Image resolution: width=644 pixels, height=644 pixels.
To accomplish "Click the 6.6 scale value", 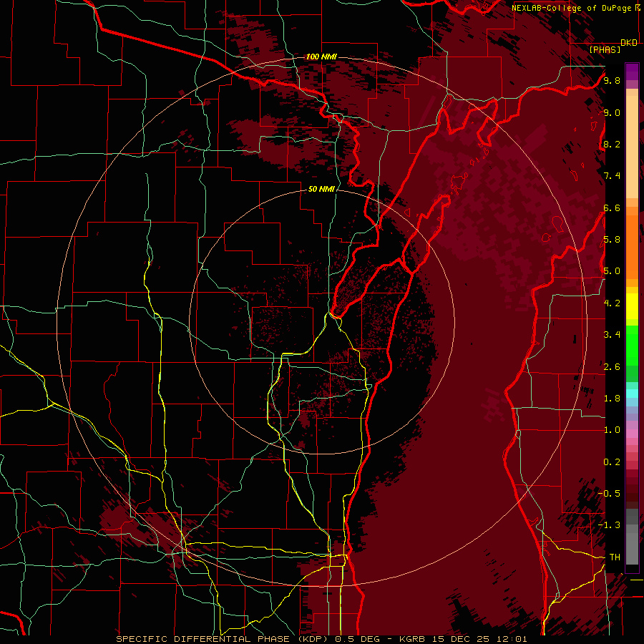I will pos(612,208).
